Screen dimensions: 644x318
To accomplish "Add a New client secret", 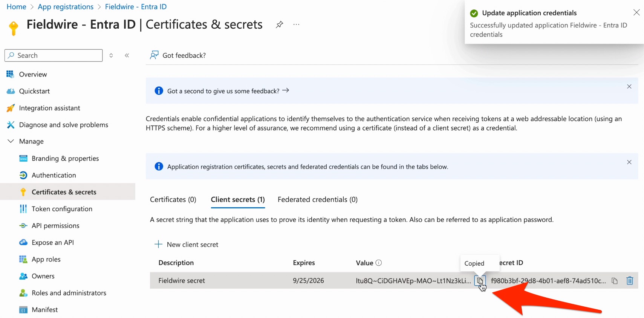I will click(x=187, y=245).
